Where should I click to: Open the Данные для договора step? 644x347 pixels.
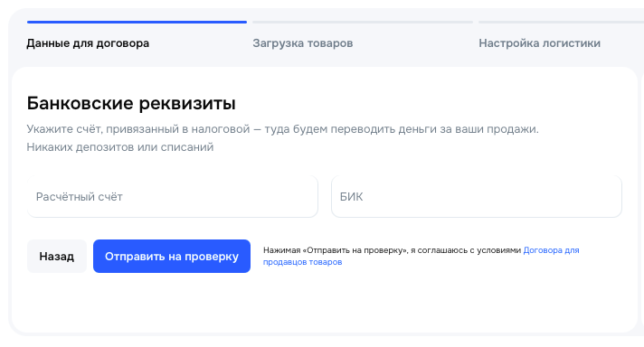(88, 43)
